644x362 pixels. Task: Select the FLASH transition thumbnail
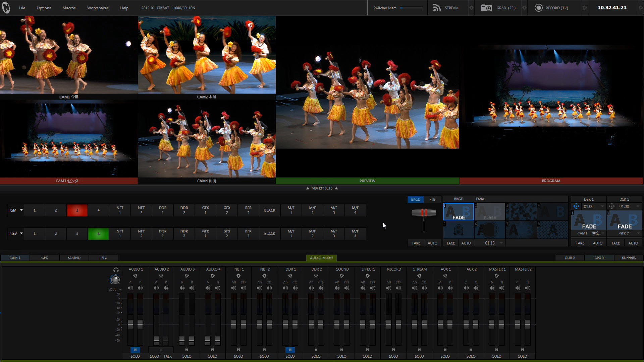tap(490, 212)
